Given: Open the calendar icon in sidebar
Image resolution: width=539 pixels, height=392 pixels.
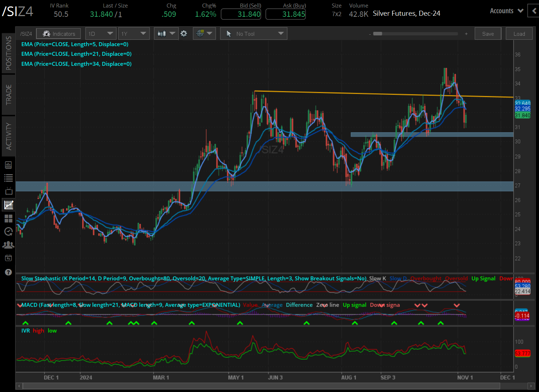Looking at the screenshot, I should [9, 258].
